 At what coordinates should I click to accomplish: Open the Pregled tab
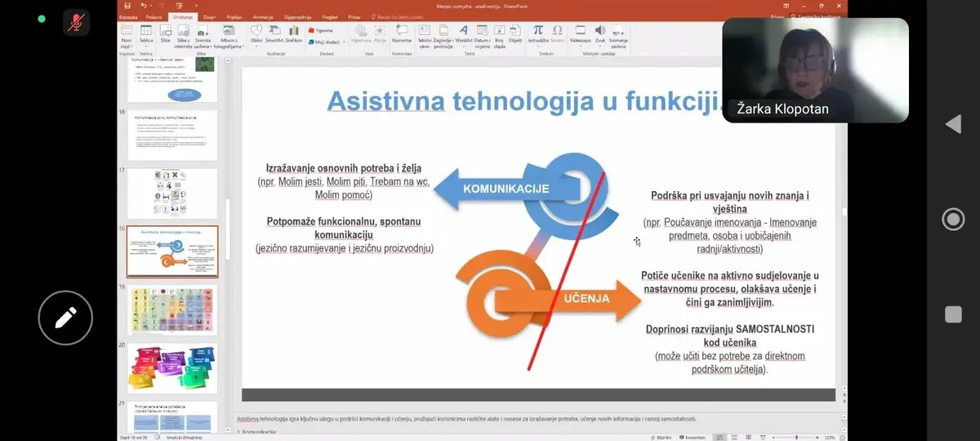pos(331,16)
